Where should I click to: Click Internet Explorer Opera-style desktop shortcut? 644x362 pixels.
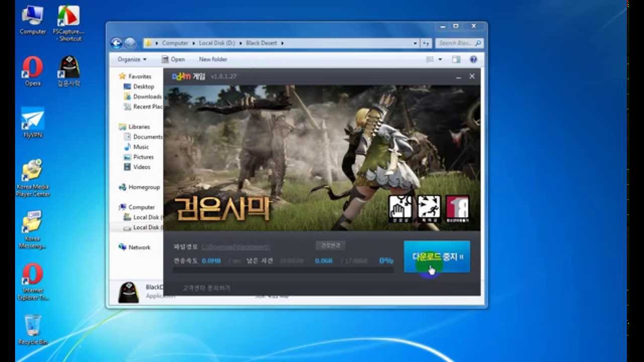coord(33,282)
